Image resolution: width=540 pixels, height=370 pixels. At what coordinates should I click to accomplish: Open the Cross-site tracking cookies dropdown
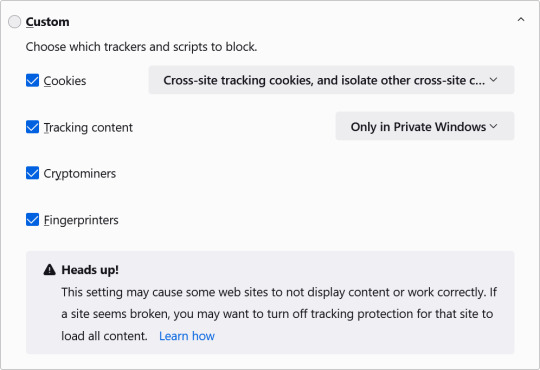(x=331, y=80)
